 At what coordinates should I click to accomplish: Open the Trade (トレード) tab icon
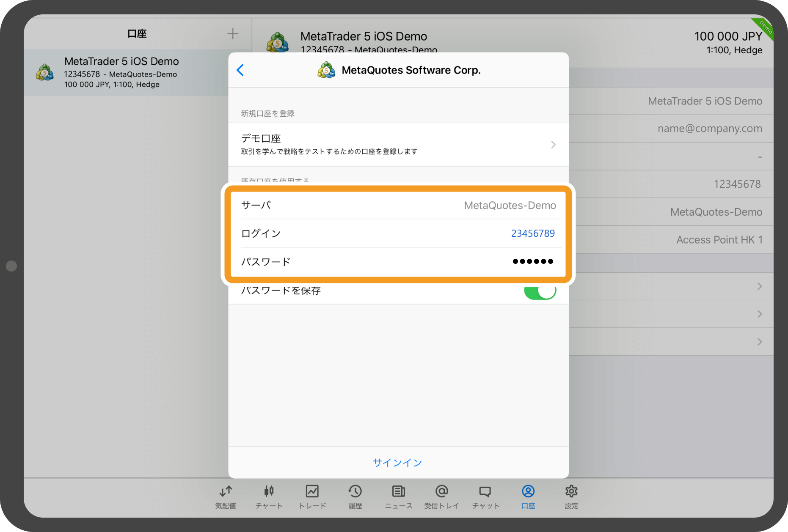312,491
